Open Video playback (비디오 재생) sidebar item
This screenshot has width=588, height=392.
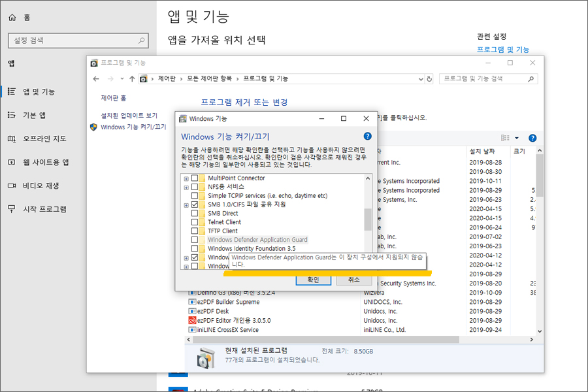(x=41, y=186)
